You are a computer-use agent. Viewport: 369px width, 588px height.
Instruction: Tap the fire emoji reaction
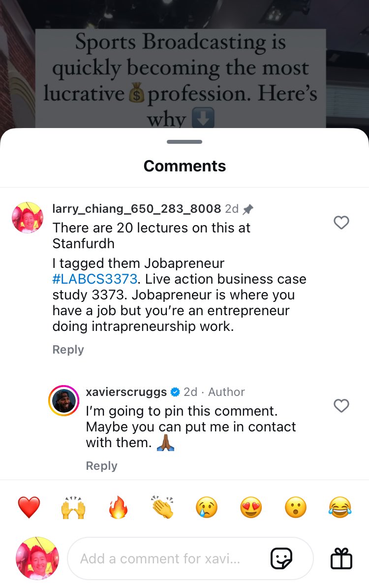click(118, 507)
